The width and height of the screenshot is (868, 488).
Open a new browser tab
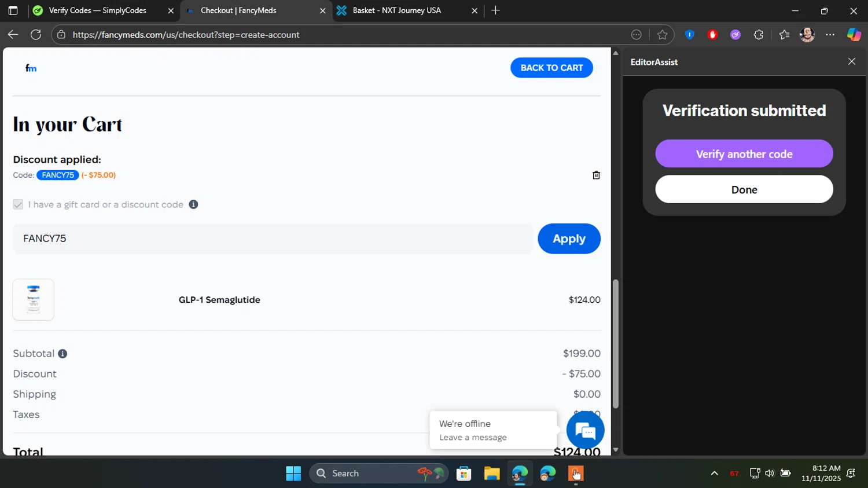tap(495, 10)
